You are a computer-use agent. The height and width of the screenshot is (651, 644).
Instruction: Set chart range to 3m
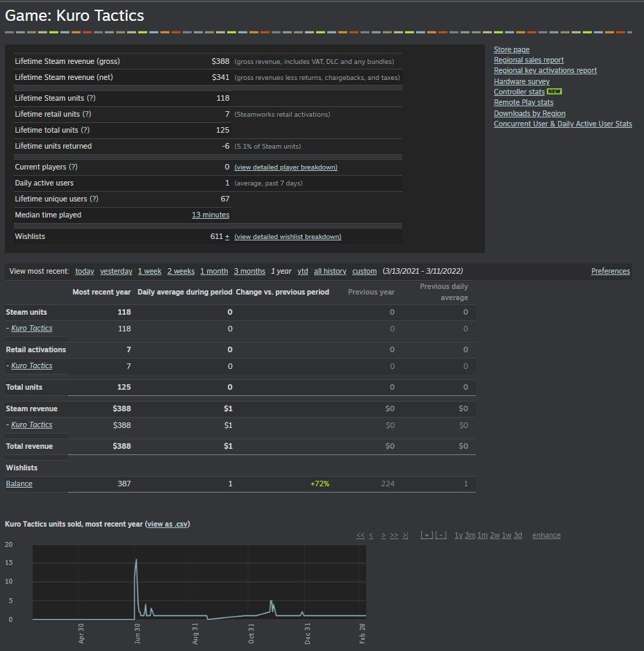point(470,535)
